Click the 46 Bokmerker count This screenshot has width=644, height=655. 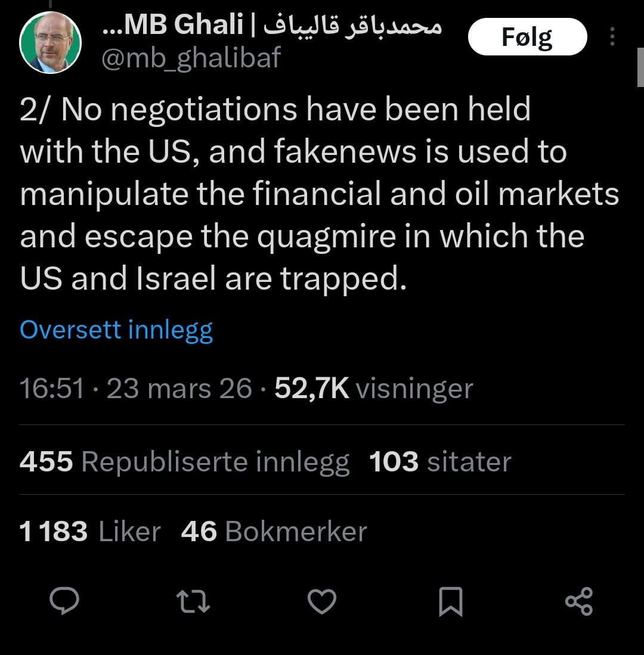click(x=274, y=531)
